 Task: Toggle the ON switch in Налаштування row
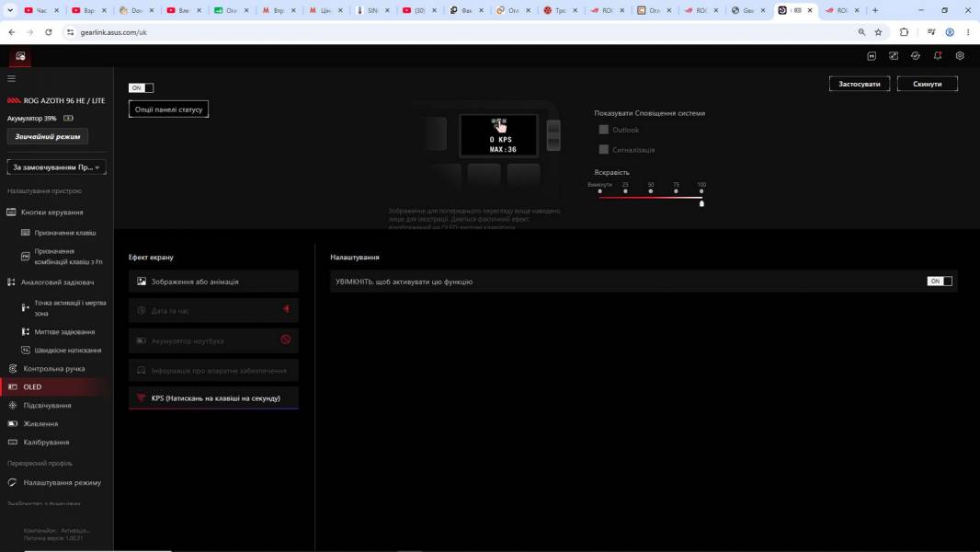coord(940,282)
